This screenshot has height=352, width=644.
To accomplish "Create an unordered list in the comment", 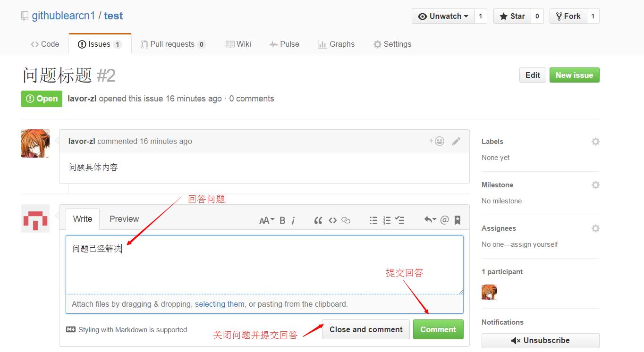I will click(x=373, y=220).
